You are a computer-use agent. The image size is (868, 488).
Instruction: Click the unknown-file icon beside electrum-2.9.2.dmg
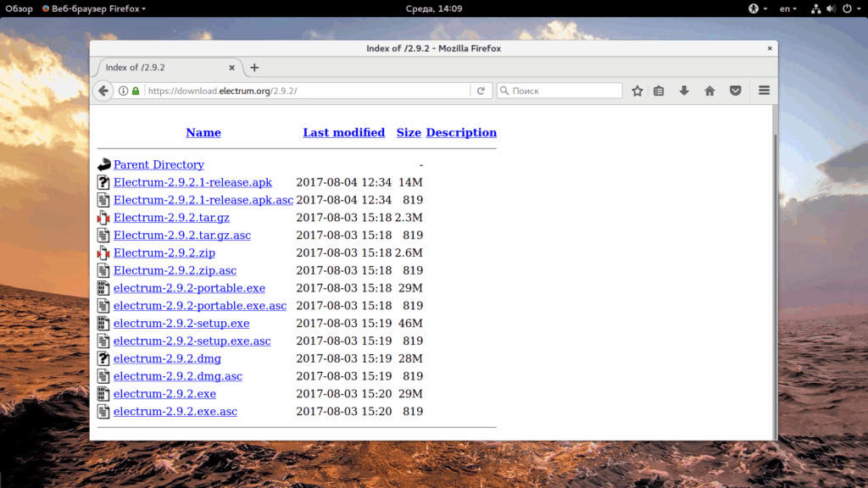[x=103, y=358]
